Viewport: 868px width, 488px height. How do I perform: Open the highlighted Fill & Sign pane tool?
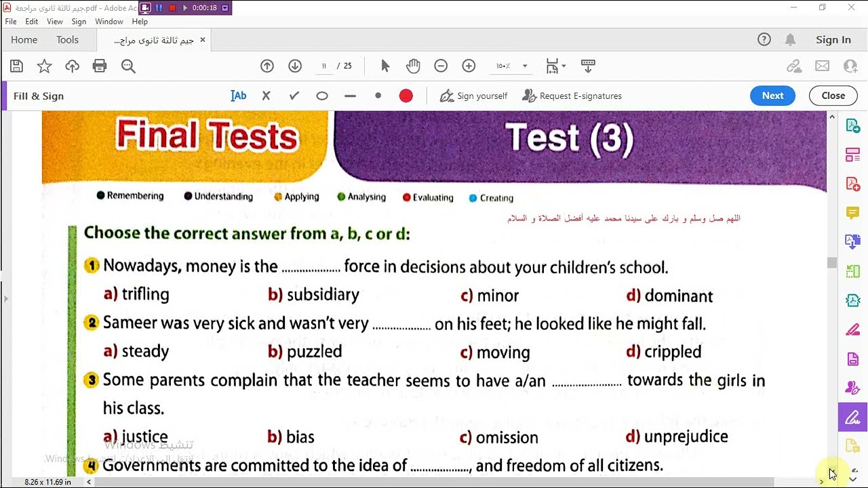pyautogui.click(x=853, y=417)
